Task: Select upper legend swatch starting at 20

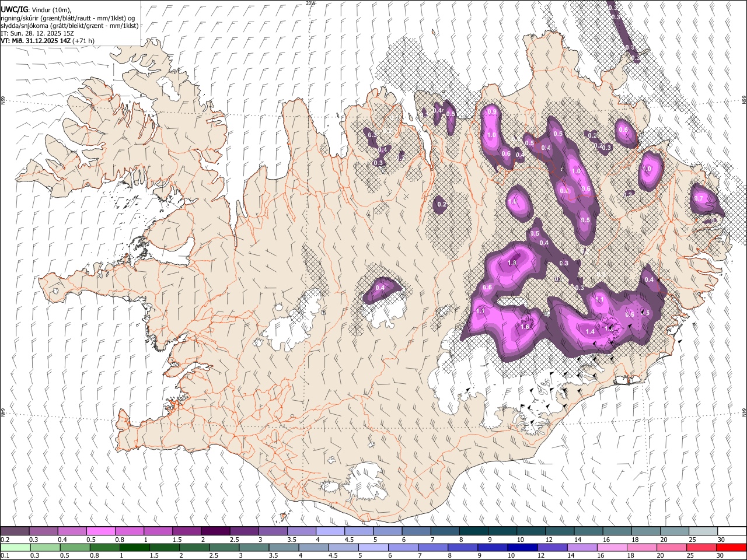Action: (674, 531)
